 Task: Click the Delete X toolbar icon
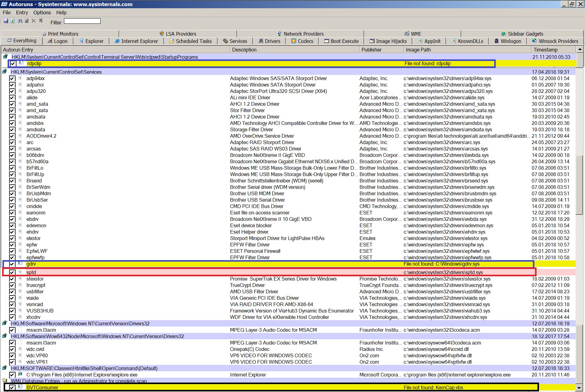(34, 21)
